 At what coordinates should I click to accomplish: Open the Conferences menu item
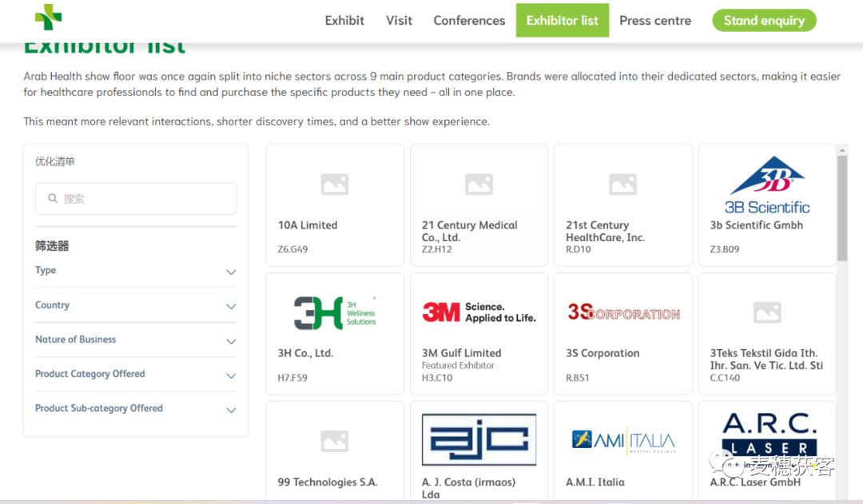coord(469,20)
